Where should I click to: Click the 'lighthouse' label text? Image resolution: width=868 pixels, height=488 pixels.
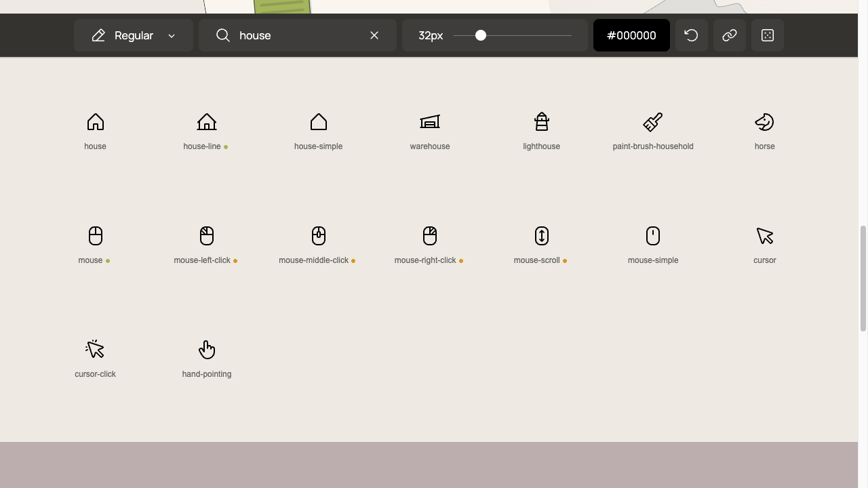pyautogui.click(x=541, y=146)
